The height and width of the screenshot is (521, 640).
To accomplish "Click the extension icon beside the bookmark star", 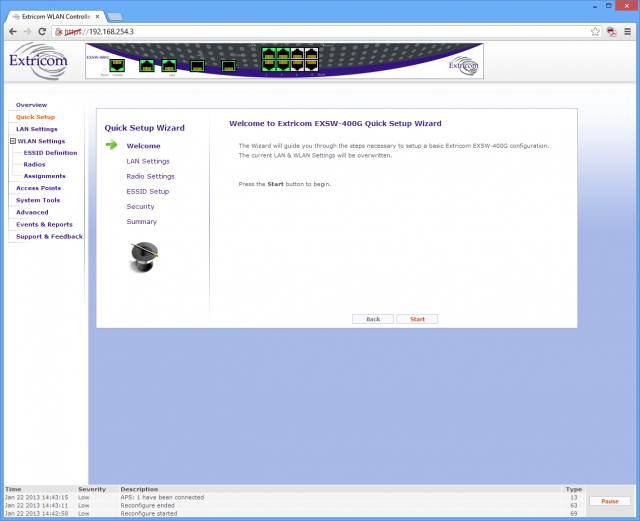I will 611,31.
